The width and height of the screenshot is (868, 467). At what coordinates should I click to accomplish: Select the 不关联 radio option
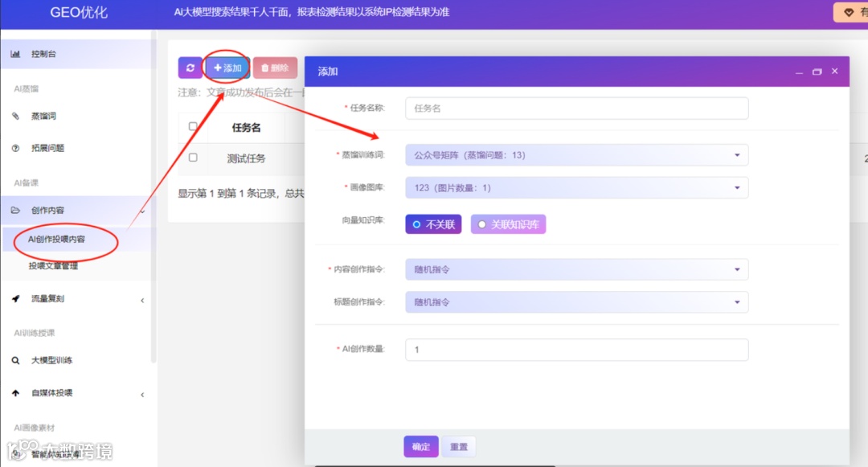point(433,224)
